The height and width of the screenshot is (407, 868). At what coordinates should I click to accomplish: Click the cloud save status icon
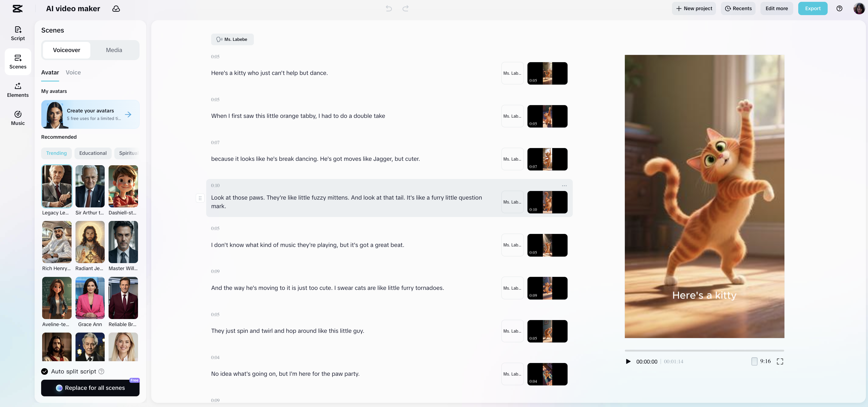(116, 9)
